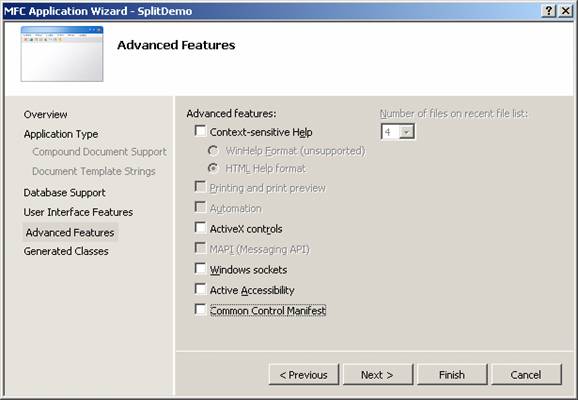Select HTML Help format radio button
Screen dimensions: 578x400
coord(213,168)
